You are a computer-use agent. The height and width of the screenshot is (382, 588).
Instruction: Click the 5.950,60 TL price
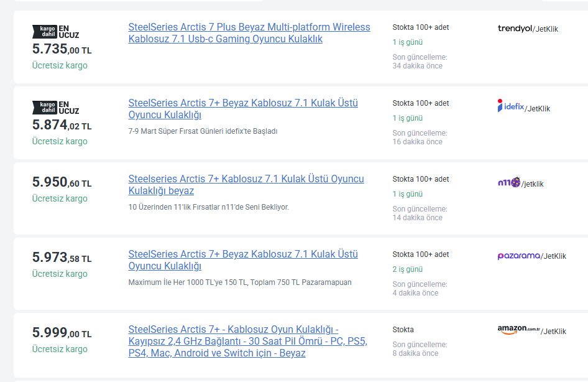coord(62,183)
